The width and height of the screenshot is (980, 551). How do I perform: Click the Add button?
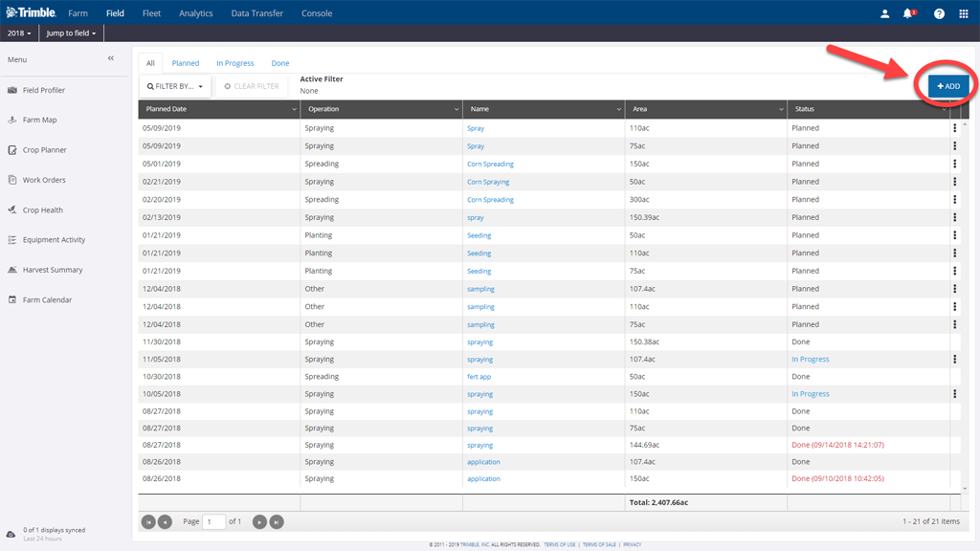tap(948, 86)
